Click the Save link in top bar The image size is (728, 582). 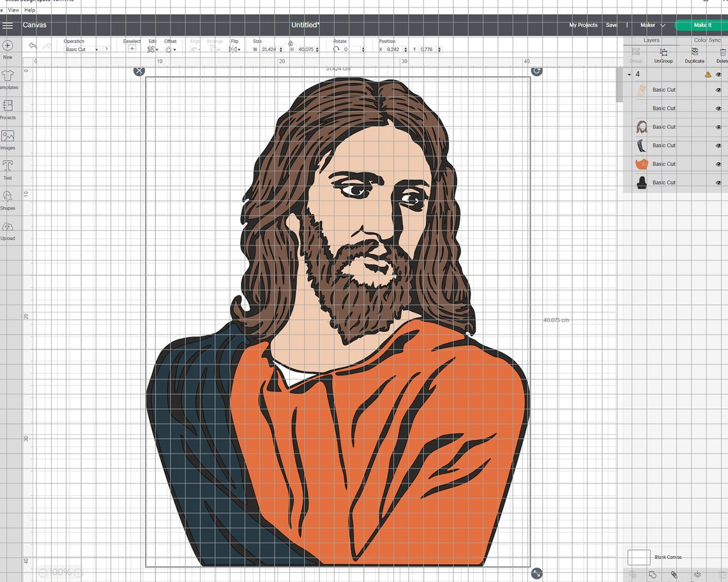point(612,25)
